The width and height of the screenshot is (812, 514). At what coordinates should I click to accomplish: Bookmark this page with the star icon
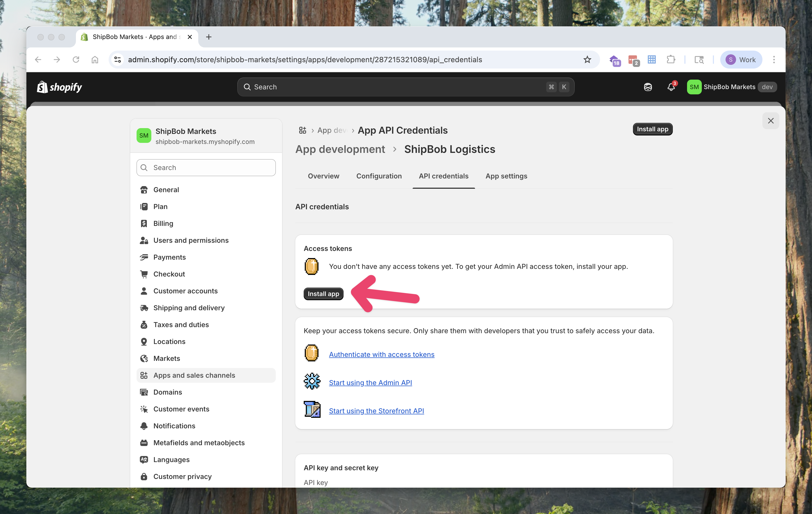pyautogui.click(x=587, y=60)
